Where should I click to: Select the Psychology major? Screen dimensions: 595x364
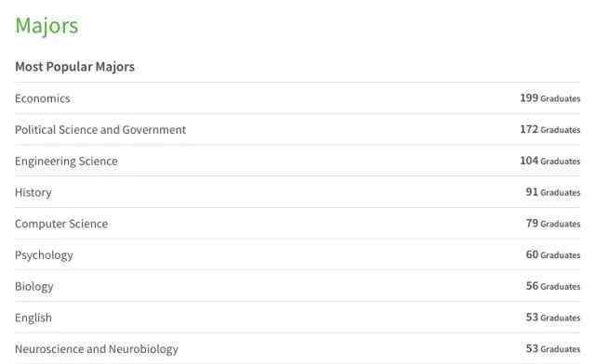[44, 255]
